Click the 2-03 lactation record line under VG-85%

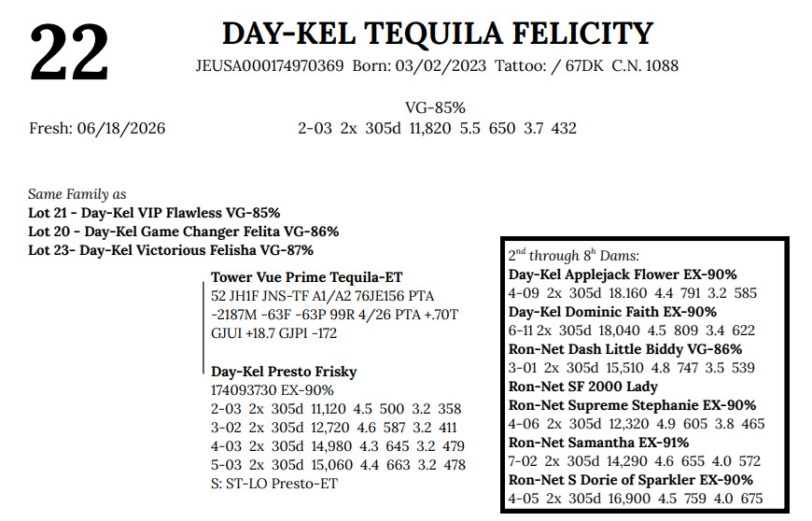click(x=437, y=128)
